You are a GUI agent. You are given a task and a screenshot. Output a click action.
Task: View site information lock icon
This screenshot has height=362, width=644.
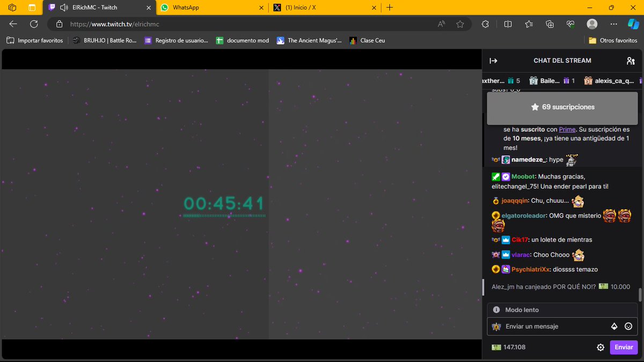click(x=60, y=24)
